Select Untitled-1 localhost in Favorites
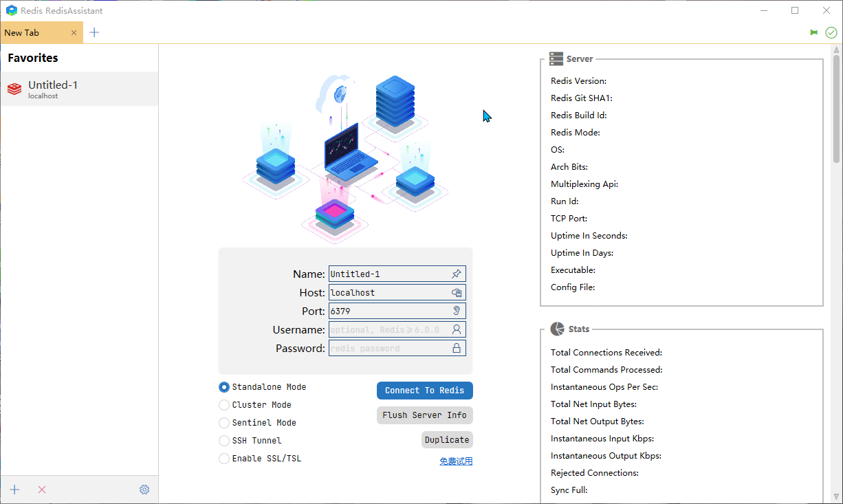 click(x=79, y=89)
